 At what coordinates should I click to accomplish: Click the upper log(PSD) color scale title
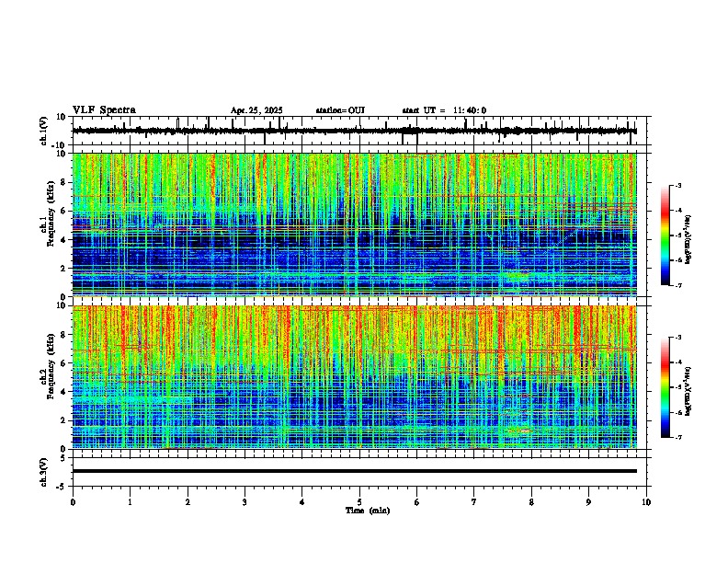[x=688, y=239]
